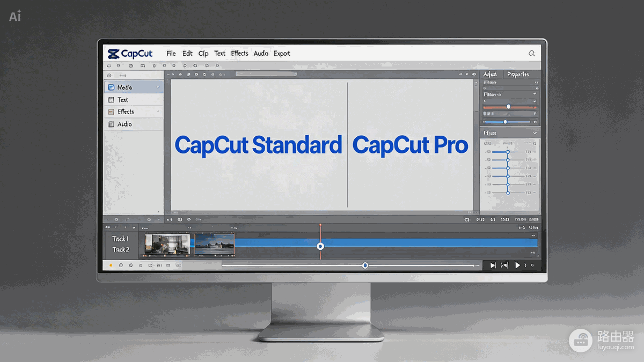Open the Audio panel icon in sidebar
This screenshot has height=362, width=644.
111,124
